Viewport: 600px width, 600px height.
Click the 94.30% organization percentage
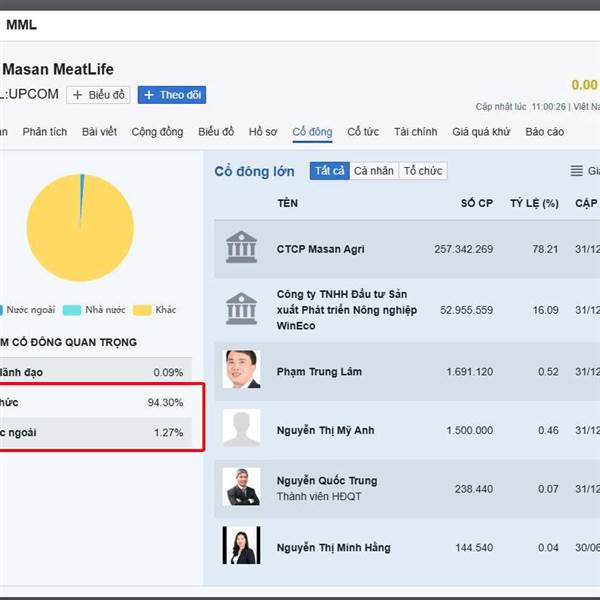165,402
